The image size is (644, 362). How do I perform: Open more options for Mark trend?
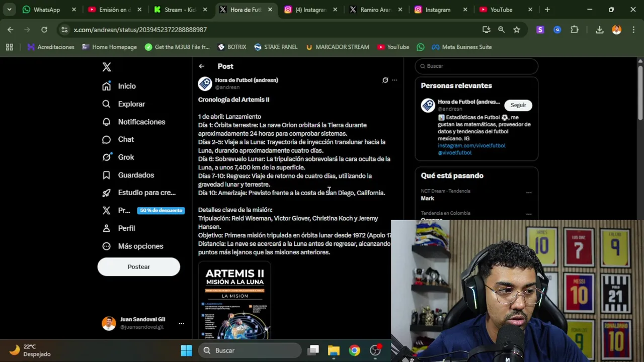529,193
